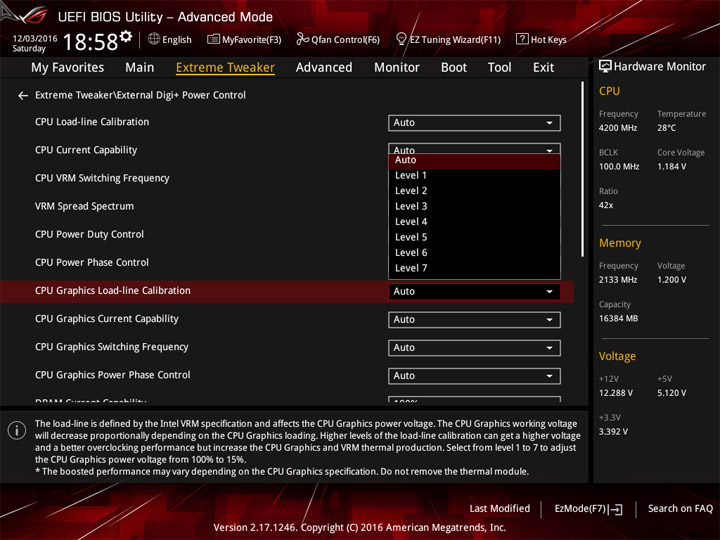Click the info icon beside the help description

click(17, 430)
